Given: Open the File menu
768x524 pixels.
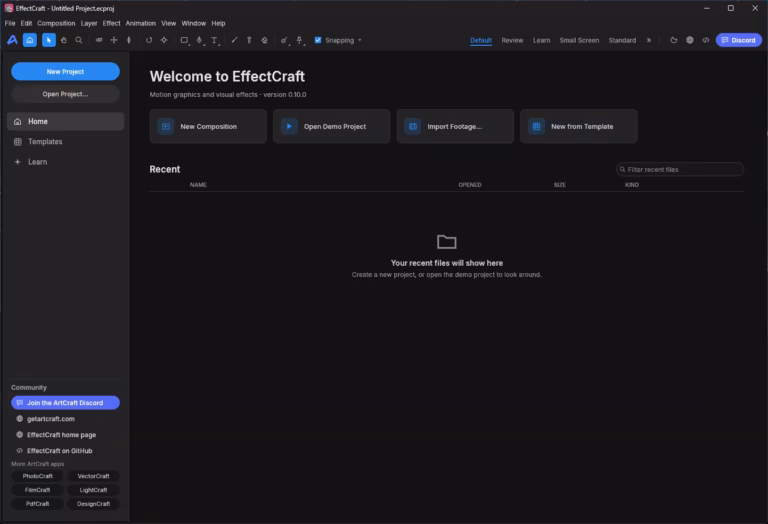Looking at the screenshot, I should point(10,23).
